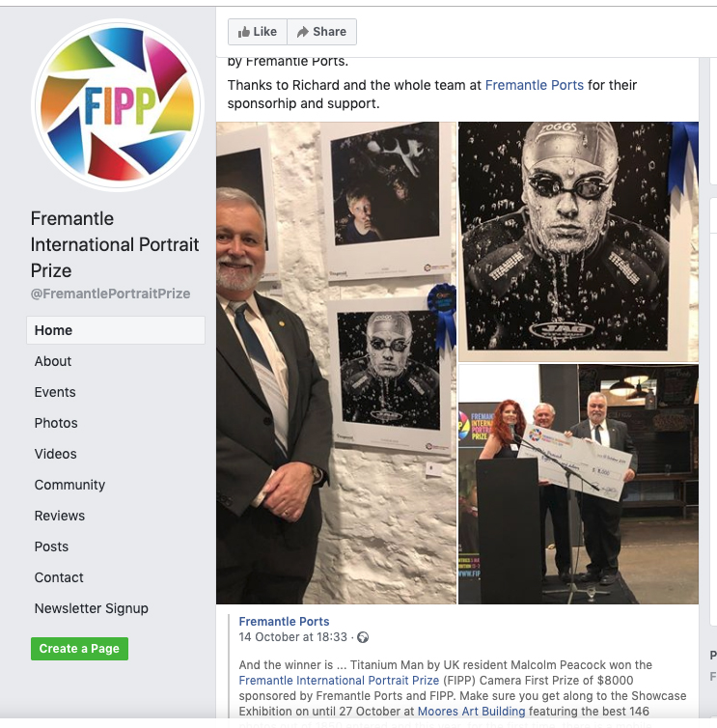Open the Events page

coord(55,392)
